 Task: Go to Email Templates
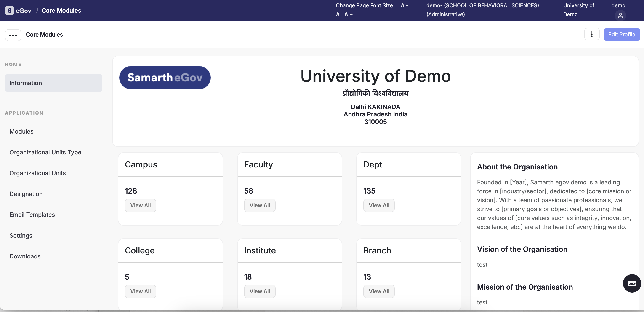click(x=32, y=214)
